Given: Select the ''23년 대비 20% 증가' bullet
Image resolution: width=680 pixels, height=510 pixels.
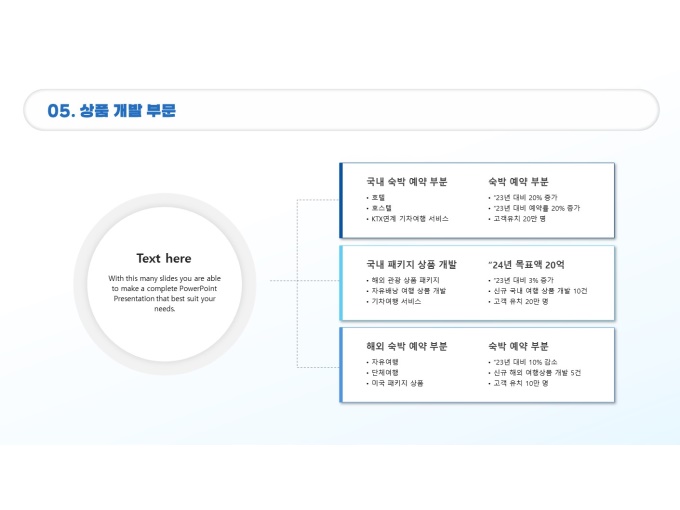Looking at the screenshot, I should point(525,197).
